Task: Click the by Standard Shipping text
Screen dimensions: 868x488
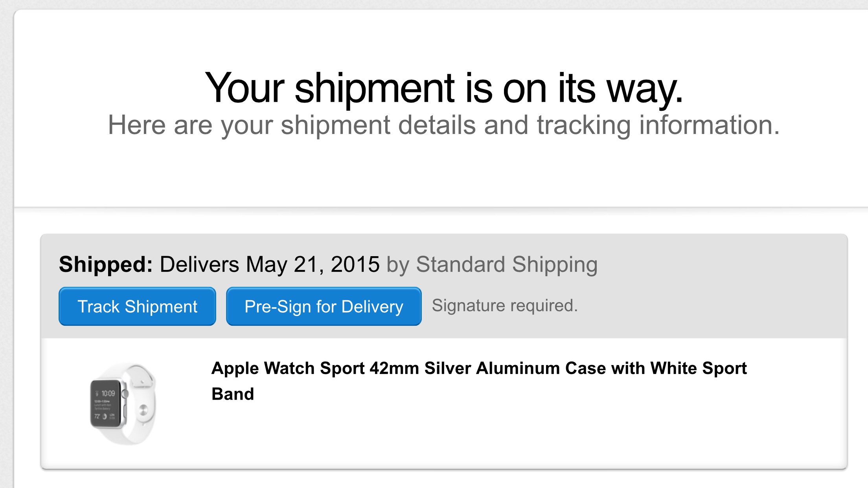Action: coord(492,264)
